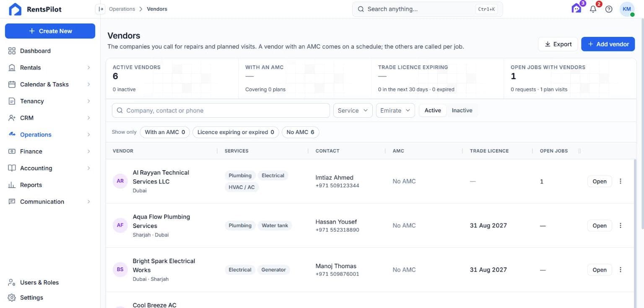Open the Emirate filter dropdown

(x=395, y=110)
